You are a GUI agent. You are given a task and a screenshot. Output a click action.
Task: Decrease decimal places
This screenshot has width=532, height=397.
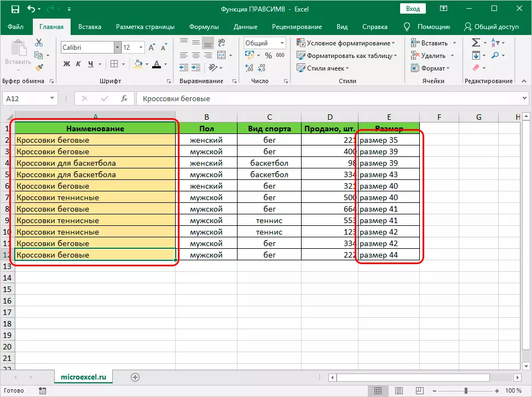(261, 68)
